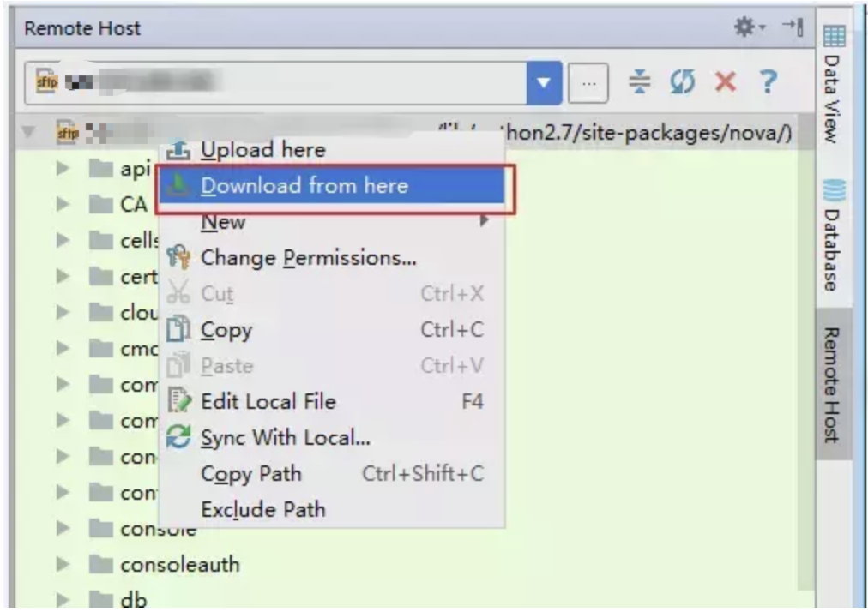The image size is (868, 612).
Task: Choose Sync With Local... option
Action: 285,438
